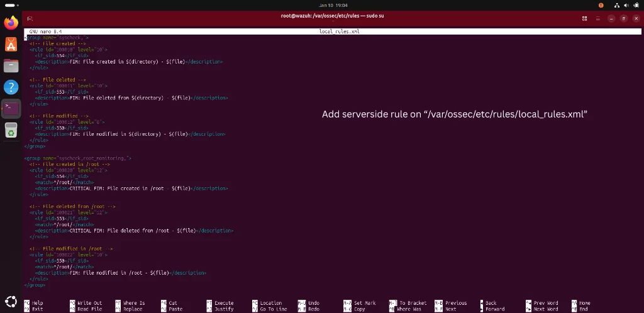
Task: Click the orange update notification tray icon
Action: pos(601,5)
